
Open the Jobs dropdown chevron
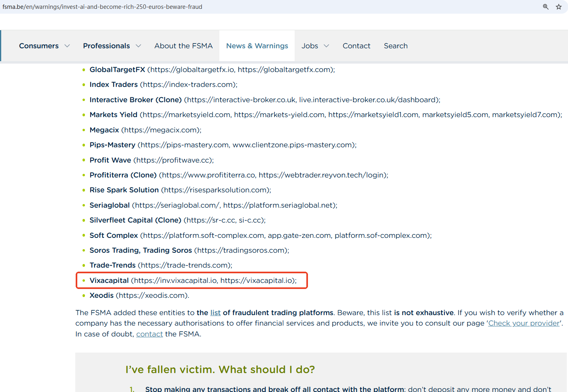[326, 46]
